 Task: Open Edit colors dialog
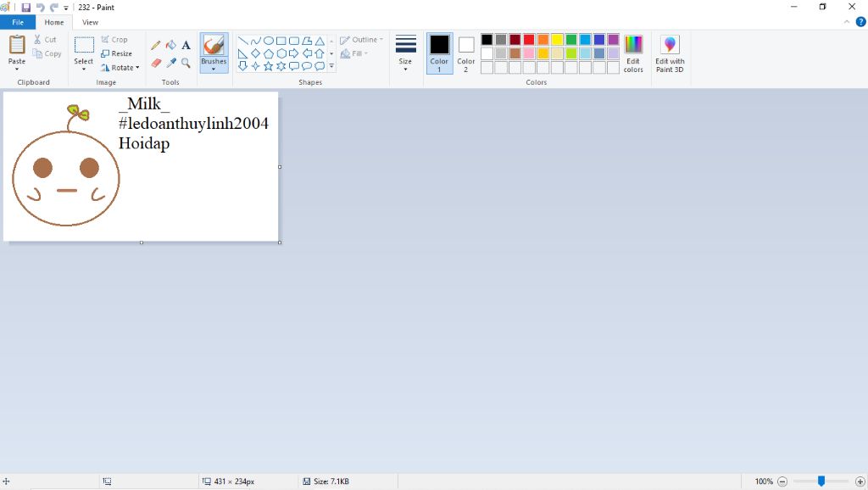(x=633, y=53)
